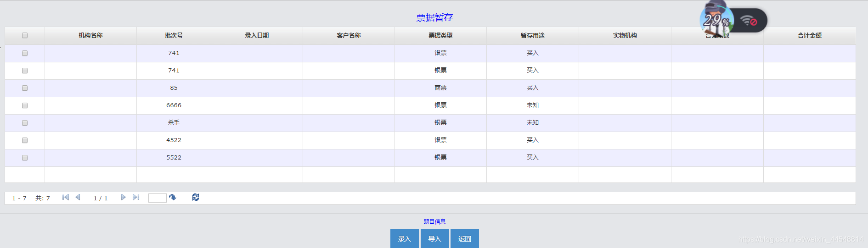Viewport: 868px width, 248px height.
Task: Toggle the select-all checkbox in table header
Action: tap(25, 35)
